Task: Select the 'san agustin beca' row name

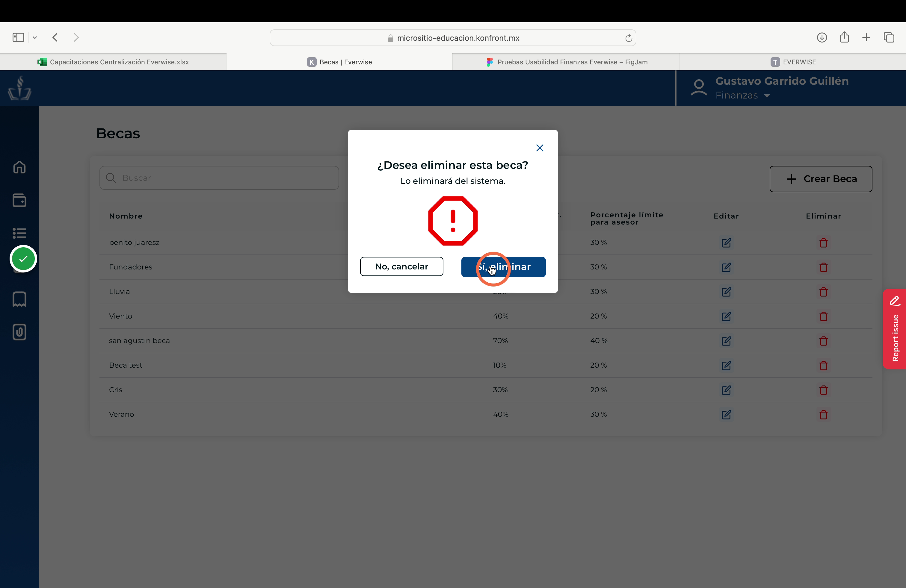Action: point(139,340)
